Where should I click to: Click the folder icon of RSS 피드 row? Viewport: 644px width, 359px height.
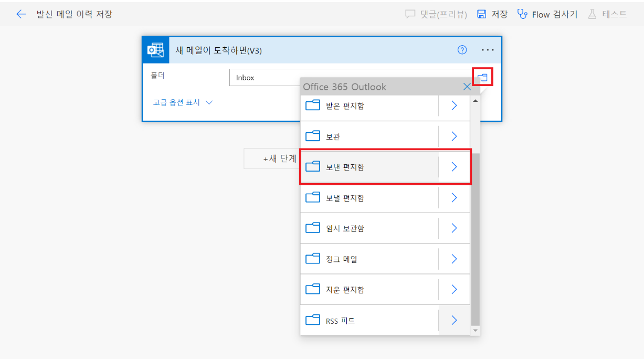[x=313, y=320]
